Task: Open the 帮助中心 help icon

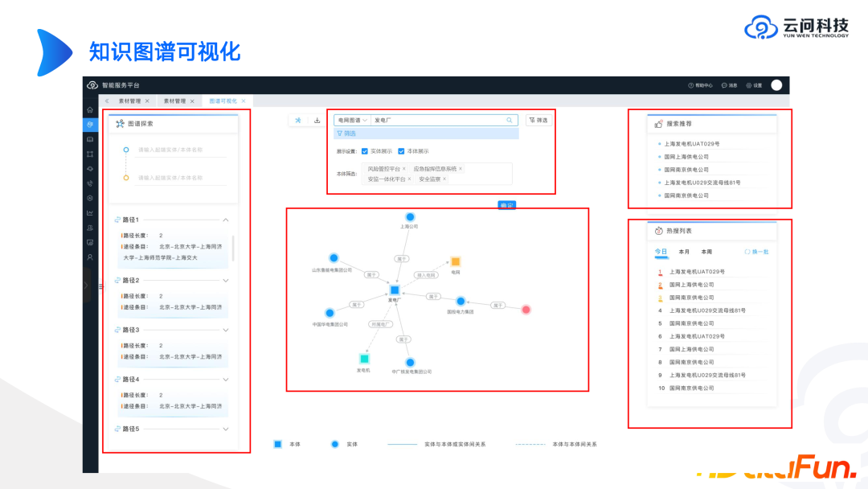Action: [691, 85]
